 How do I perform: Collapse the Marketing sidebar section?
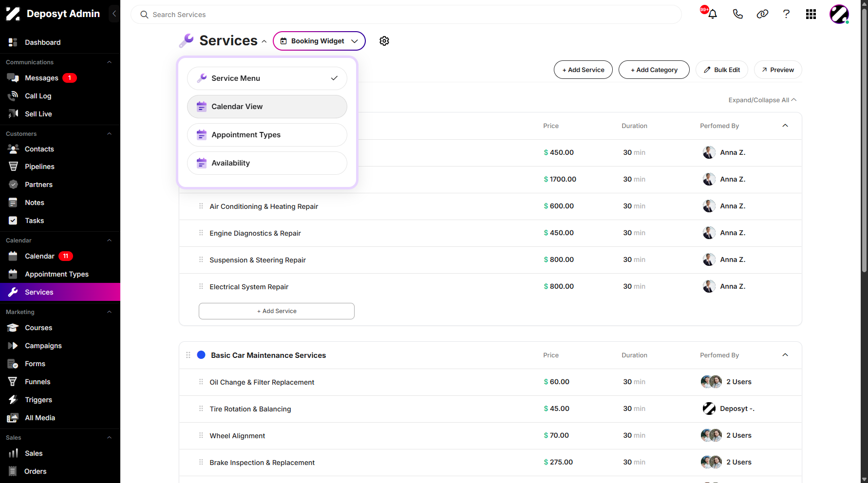pyautogui.click(x=109, y=312)
